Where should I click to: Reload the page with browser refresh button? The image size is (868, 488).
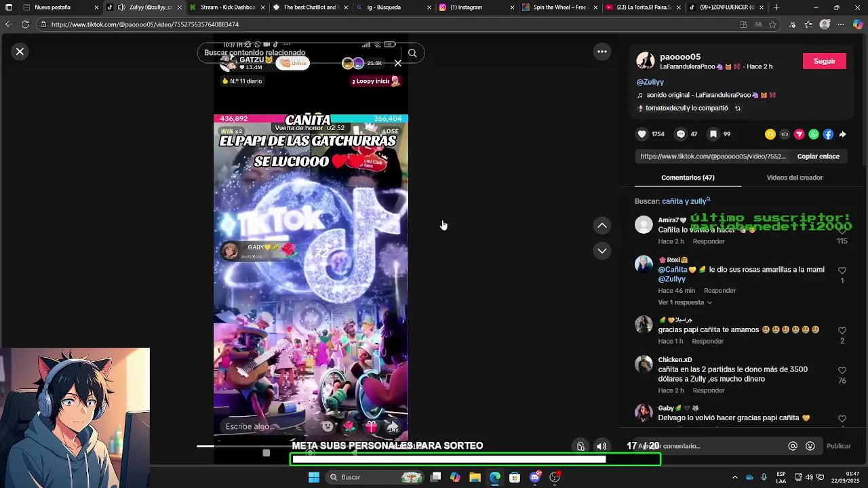(x=25, y=24)
